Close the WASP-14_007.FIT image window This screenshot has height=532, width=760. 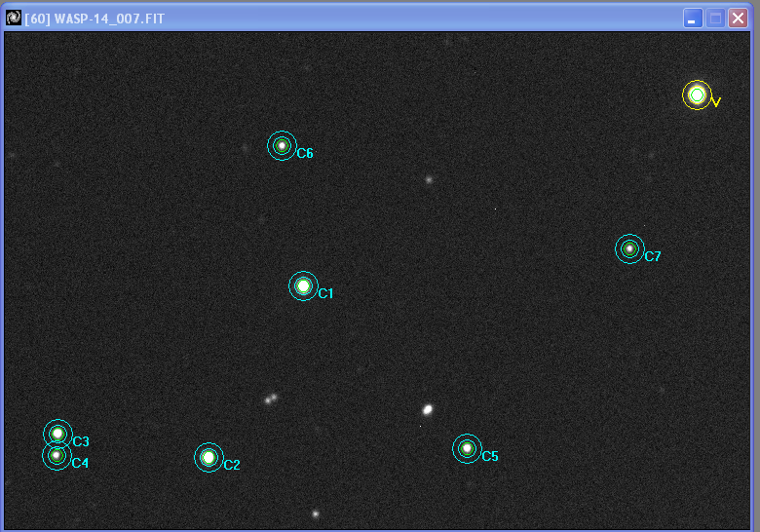tap(738, 18)
